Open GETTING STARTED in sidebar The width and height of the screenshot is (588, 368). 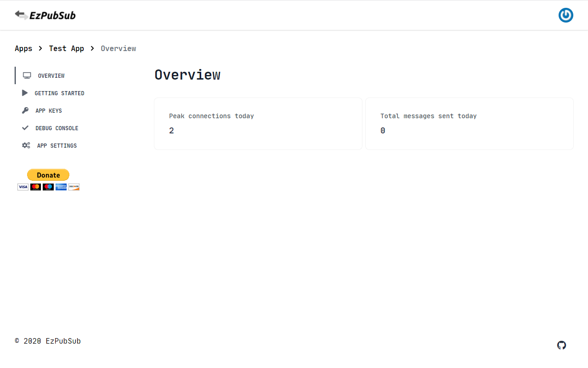click(60, 93)
